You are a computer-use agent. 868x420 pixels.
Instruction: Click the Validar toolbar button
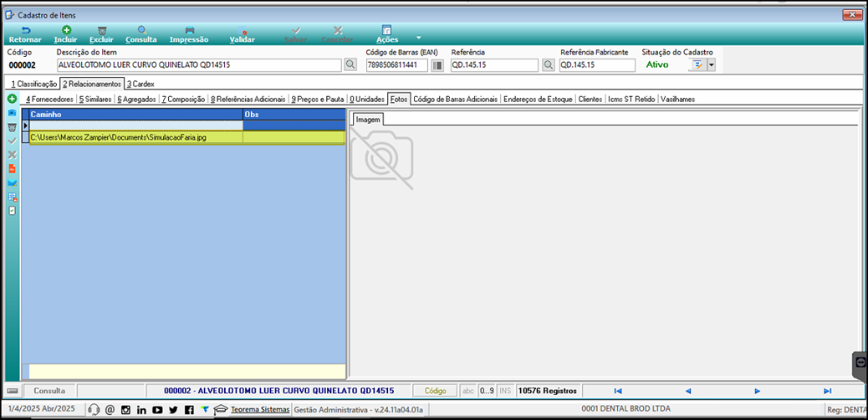click(242, 34)
